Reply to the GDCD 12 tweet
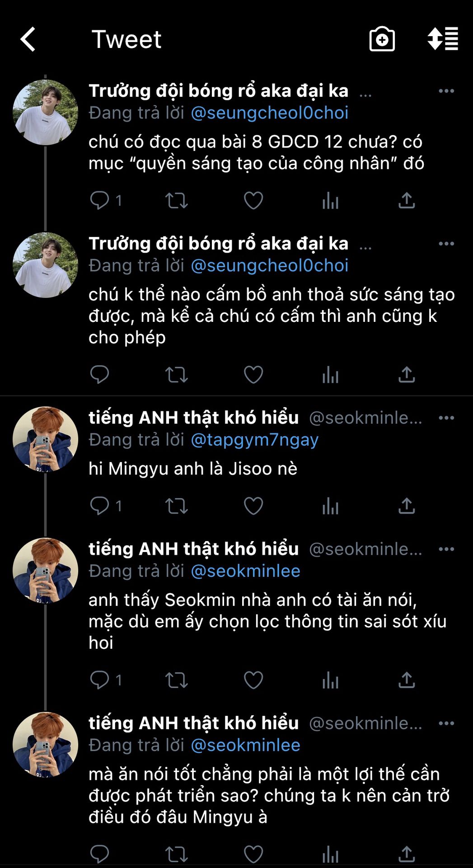 (100, 200)
